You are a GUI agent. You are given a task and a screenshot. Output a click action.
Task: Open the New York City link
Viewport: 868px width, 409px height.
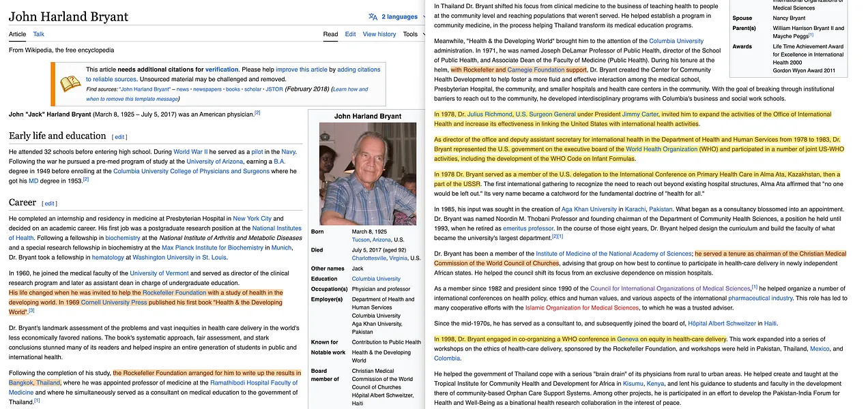tap(252, 219)
